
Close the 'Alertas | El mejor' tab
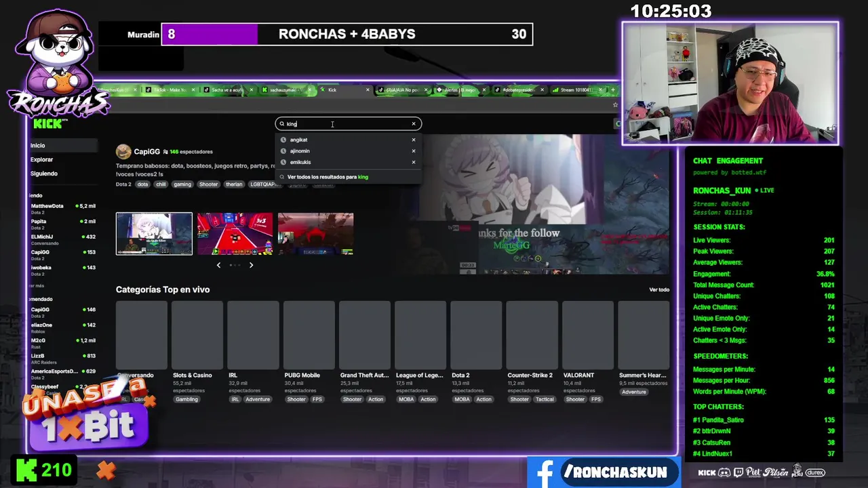(484, 90)
